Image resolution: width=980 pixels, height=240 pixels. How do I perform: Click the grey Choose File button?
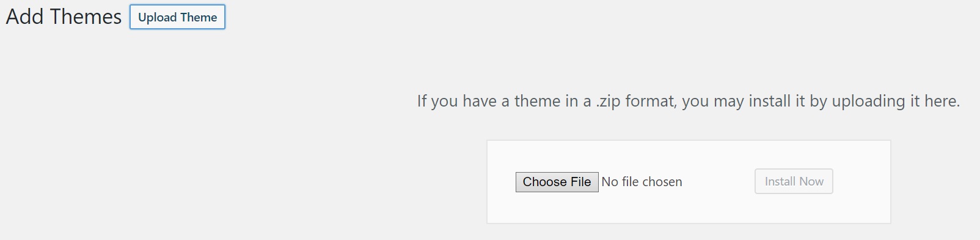[x=557, y=182]
